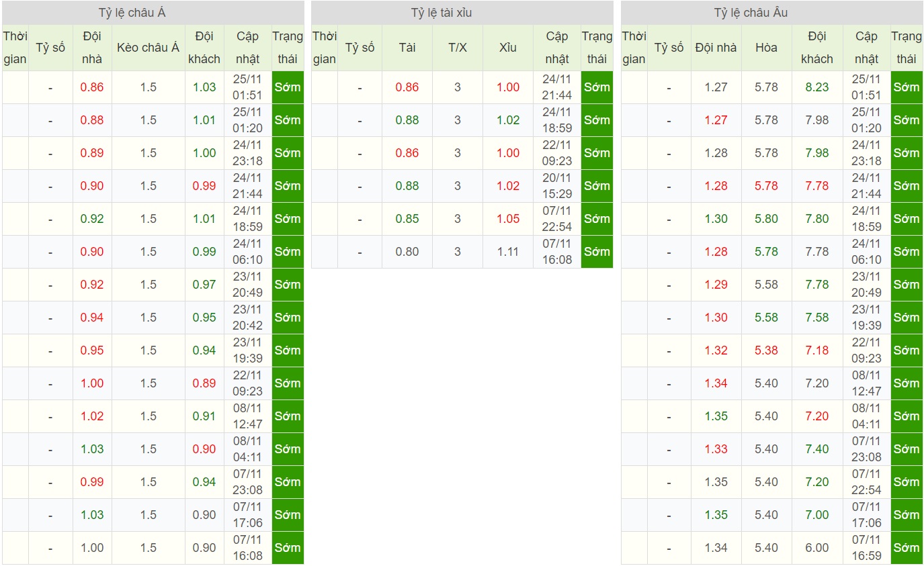Click the 'Tỷ lệ tài xỉu' table title
The height and width of the screenshot is (566, 924).
443,13
